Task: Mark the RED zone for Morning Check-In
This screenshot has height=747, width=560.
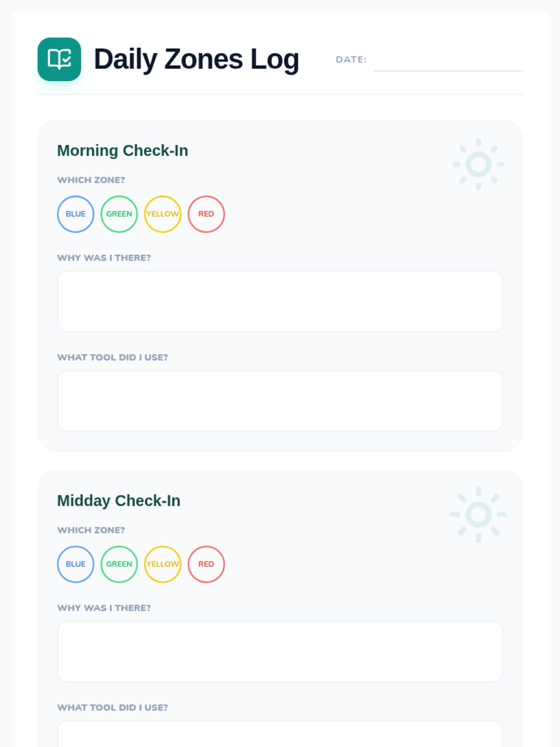Action: [x=206, y=214]
